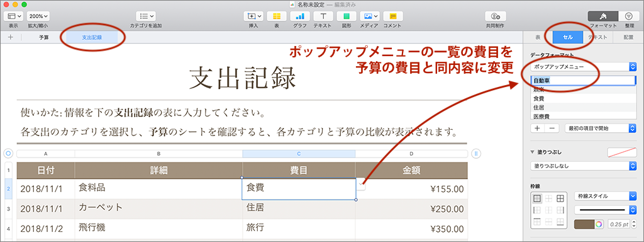Click the brown border color swatch
This screenshot has height=242, width=644.
point(584,224)
